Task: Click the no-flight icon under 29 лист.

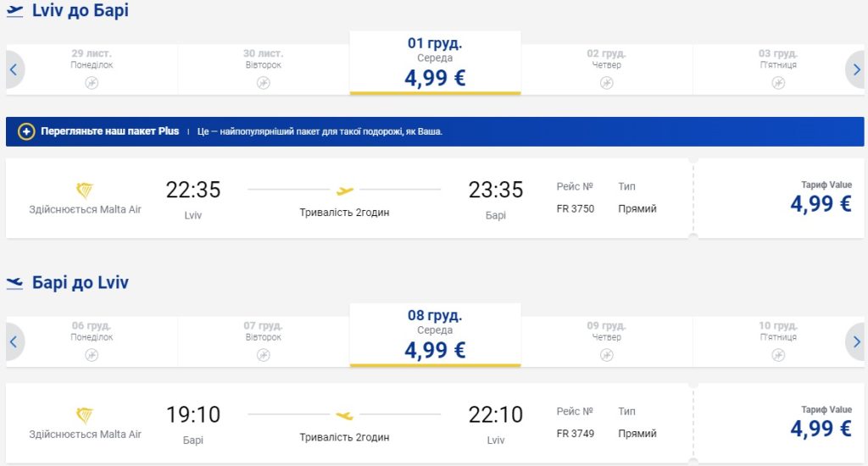Action: point(92,82)
